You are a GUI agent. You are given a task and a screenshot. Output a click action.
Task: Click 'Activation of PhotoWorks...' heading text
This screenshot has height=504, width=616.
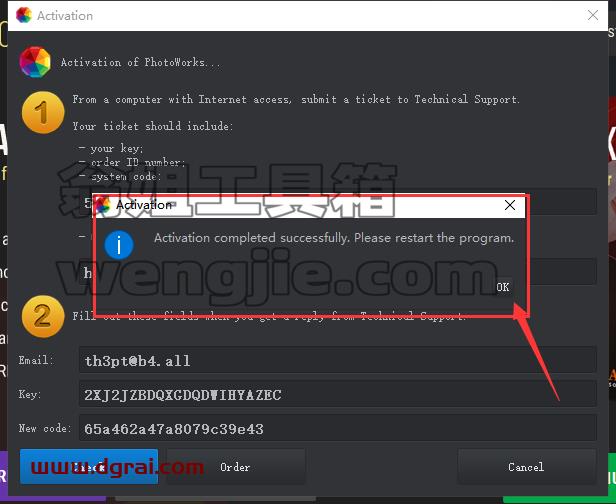click(x=141, y=62)
